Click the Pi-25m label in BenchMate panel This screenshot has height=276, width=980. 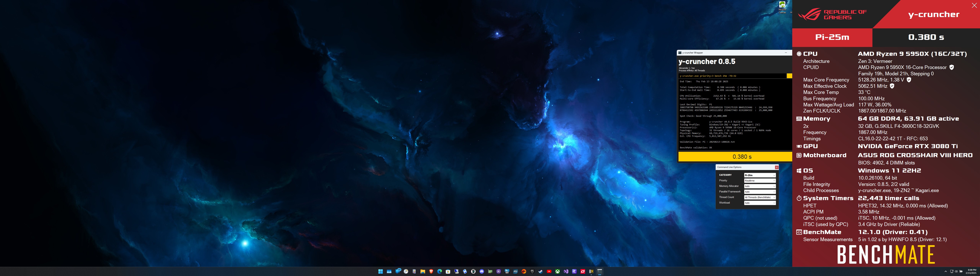point(832,37)
